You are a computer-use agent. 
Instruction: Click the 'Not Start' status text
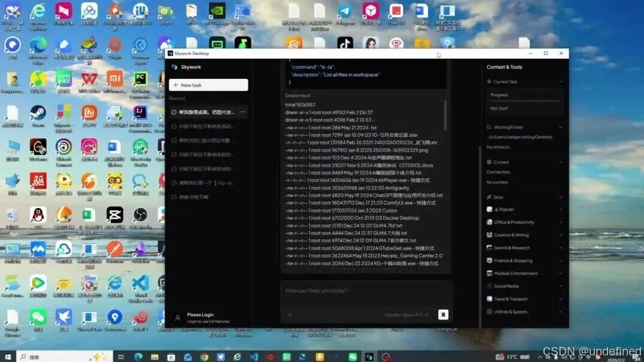499,108
